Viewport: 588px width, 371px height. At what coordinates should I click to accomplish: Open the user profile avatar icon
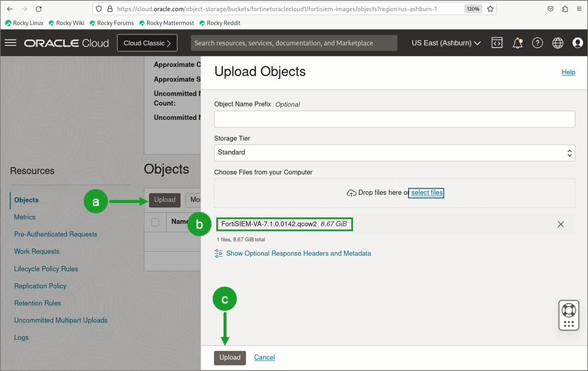click(577, 43)
